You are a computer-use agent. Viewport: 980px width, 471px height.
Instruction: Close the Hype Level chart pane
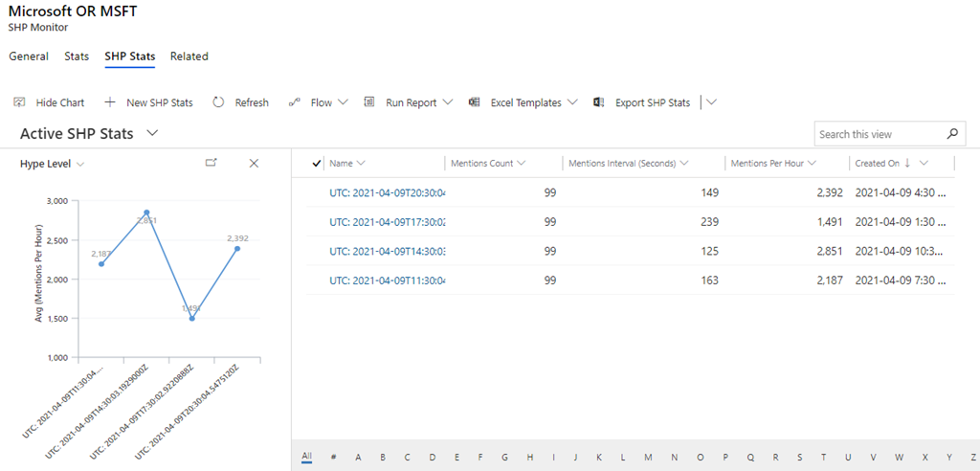click(x=254, y=164)
